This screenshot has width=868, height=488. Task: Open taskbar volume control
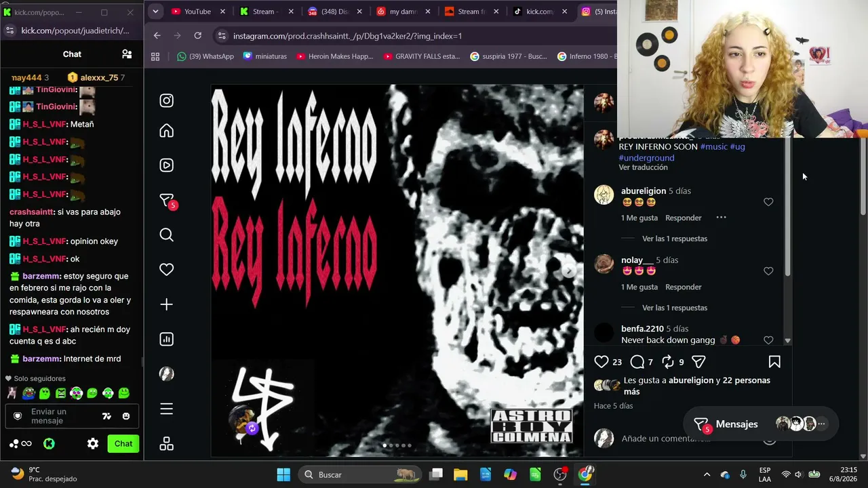coord(798,474)
